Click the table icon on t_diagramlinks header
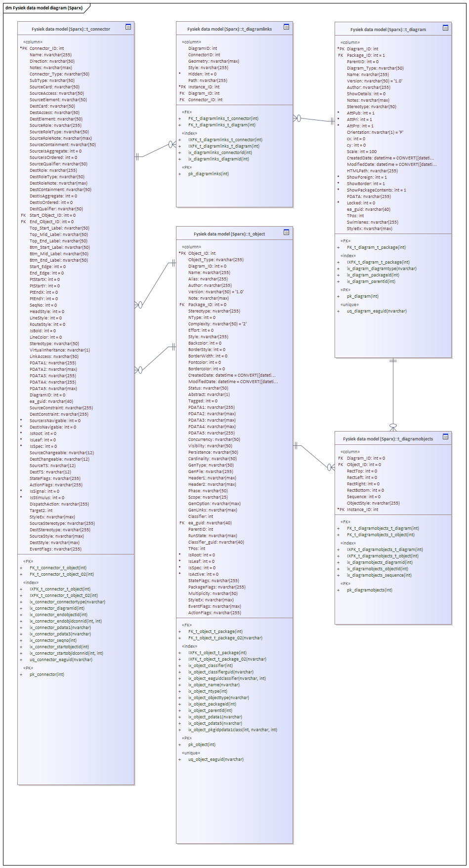The image size is (469, 868). 287,27
